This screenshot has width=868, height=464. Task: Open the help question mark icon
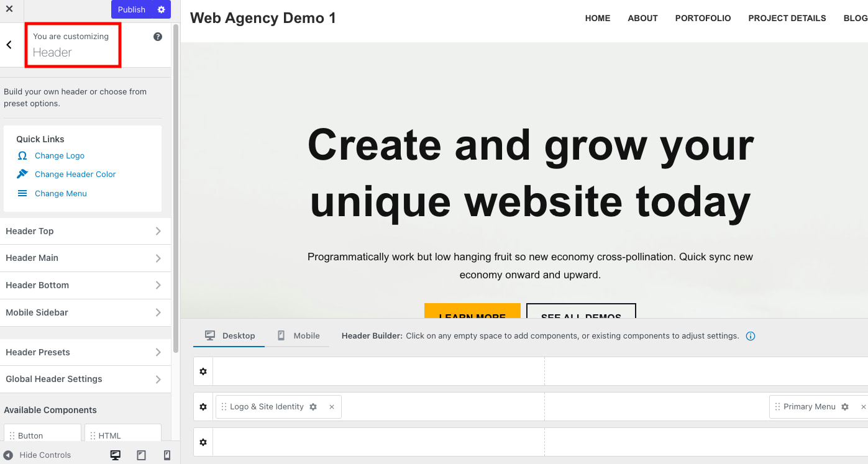pyautogui.click(x=158, y=37)
